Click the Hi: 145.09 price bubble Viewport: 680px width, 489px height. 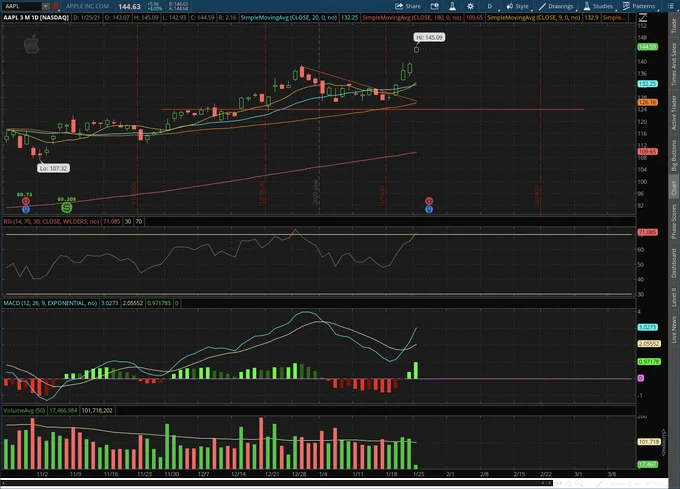429,37
